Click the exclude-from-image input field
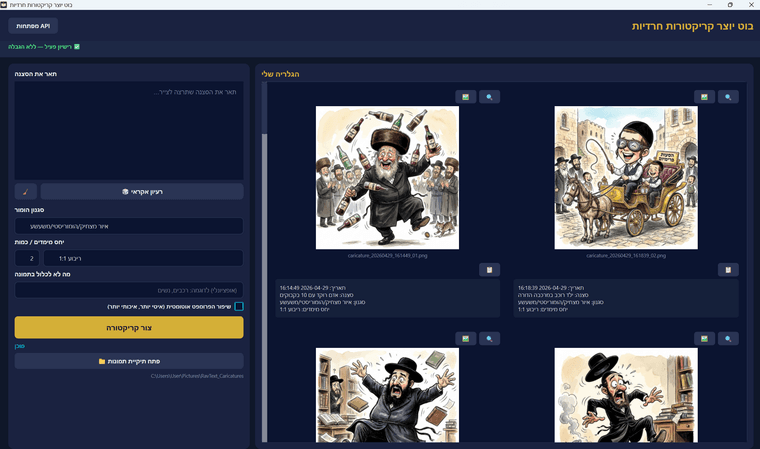 tap(129, 290)
